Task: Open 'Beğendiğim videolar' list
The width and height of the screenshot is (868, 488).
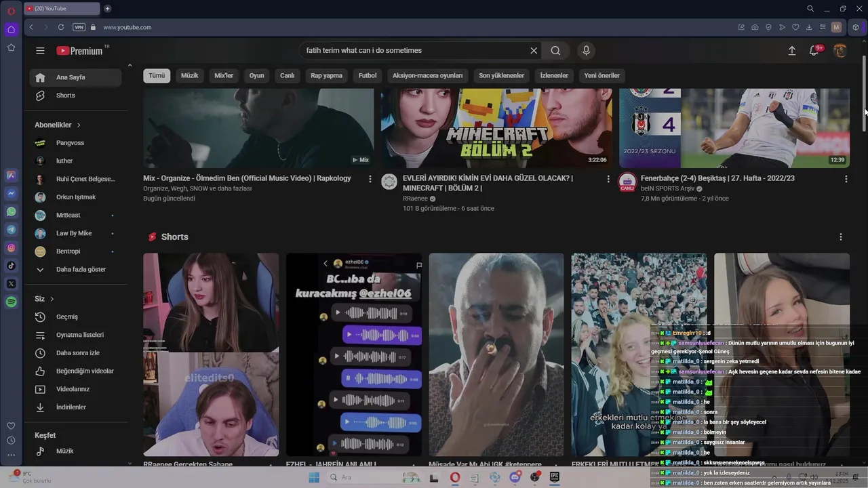Action: point(75,371)
